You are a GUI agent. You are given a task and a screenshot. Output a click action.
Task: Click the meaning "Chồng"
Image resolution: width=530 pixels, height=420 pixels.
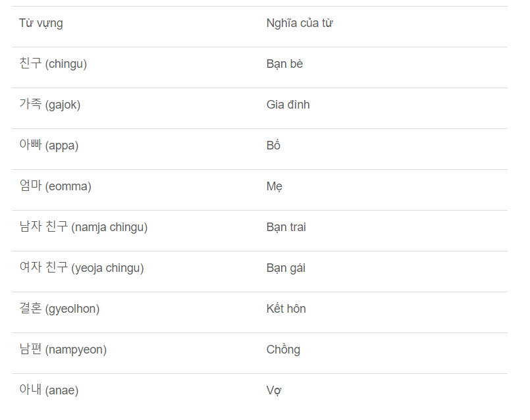[x=283, y=350]
